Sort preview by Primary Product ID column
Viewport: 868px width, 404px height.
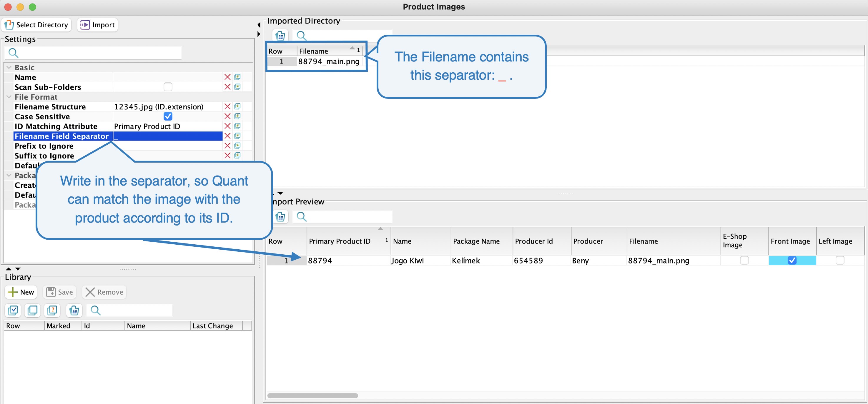click(348, 241)
